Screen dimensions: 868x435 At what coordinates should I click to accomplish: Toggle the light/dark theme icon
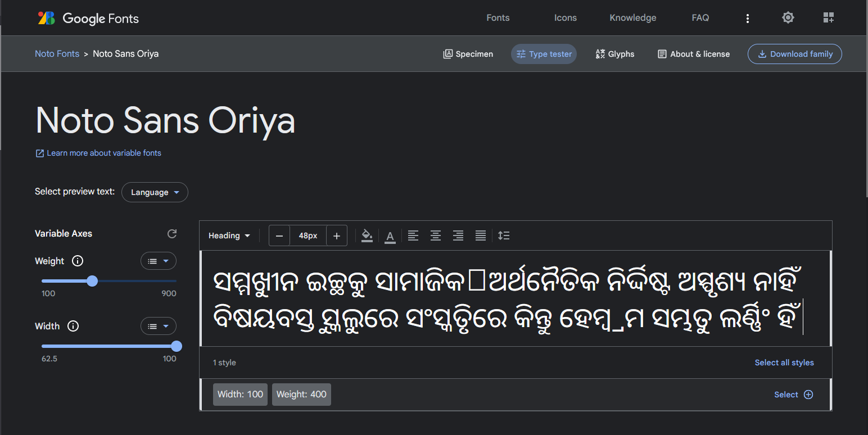(788, 18)
